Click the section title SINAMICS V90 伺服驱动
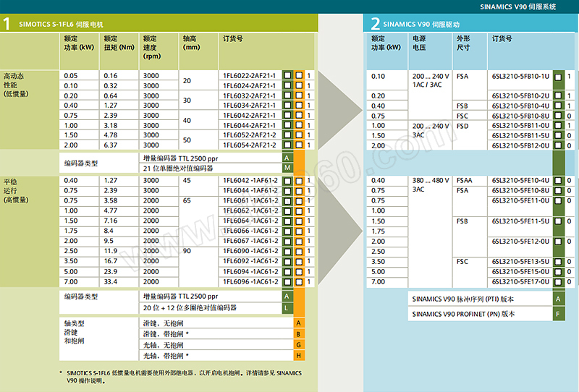Screen dimensions: 579x392 421,25
